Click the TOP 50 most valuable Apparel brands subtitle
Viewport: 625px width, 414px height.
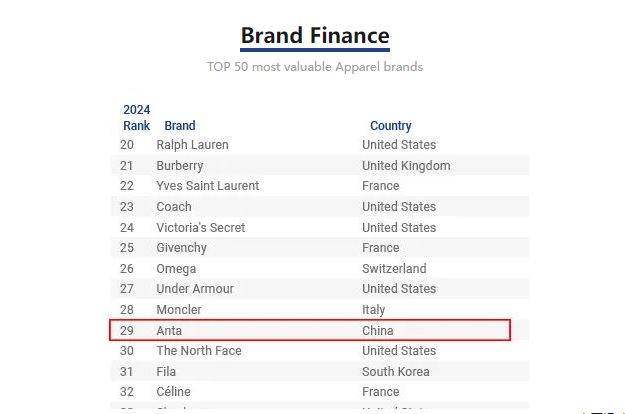click(315, 67)
